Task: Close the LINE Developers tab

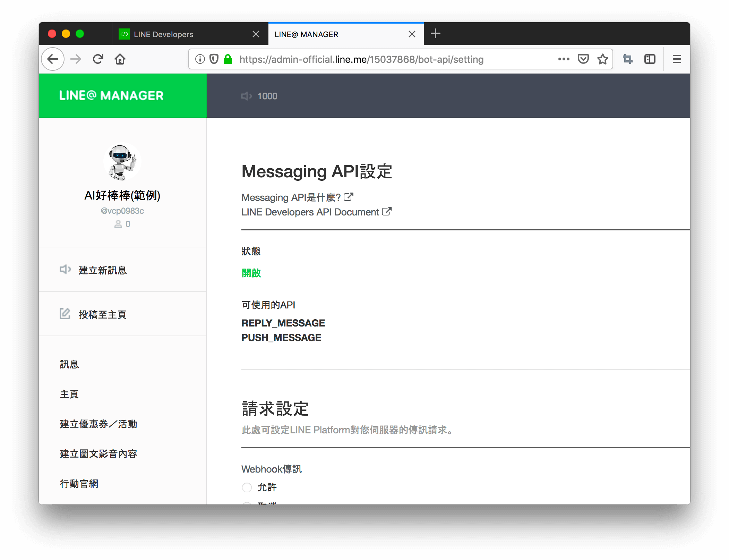Action: point(256,34)
